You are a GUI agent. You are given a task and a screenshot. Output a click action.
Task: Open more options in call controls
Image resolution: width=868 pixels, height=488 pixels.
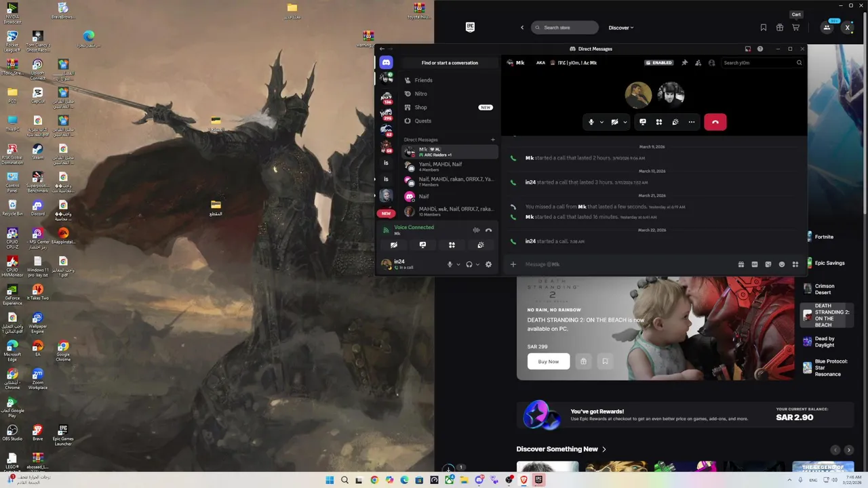pos(692,122)
